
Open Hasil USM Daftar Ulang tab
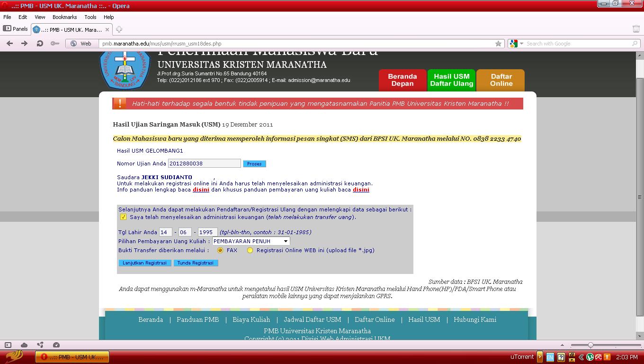452,80
